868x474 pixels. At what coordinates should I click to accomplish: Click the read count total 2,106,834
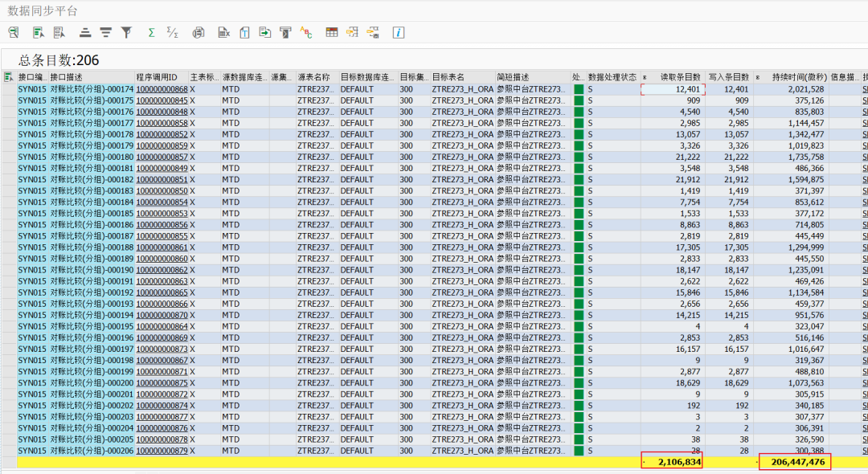(x=680, y=462)
